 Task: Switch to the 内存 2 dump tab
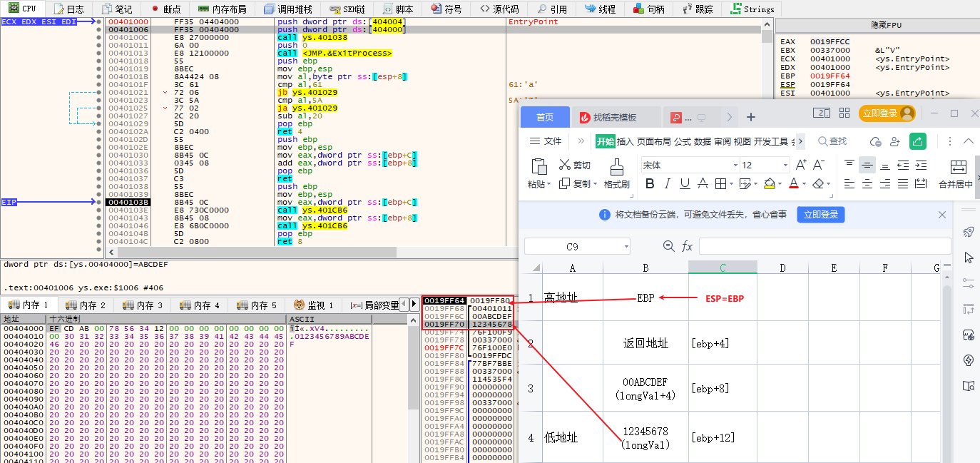pyautogui.click(x=86, y=305)
